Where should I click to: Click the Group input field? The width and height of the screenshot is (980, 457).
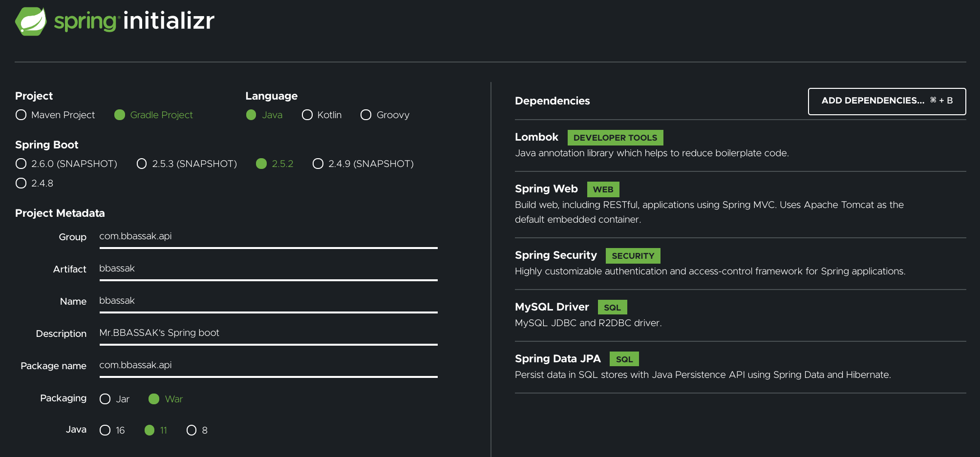[268, 237]
